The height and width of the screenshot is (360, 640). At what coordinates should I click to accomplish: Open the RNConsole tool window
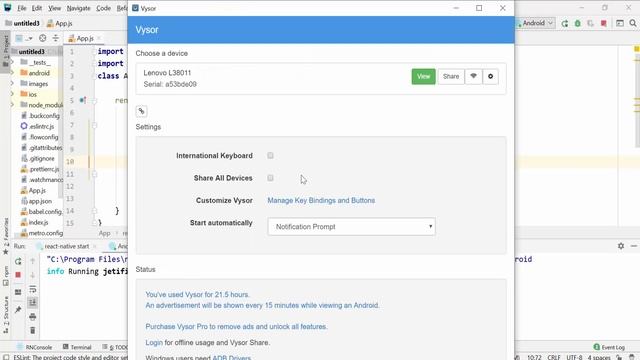pos(35,347)
